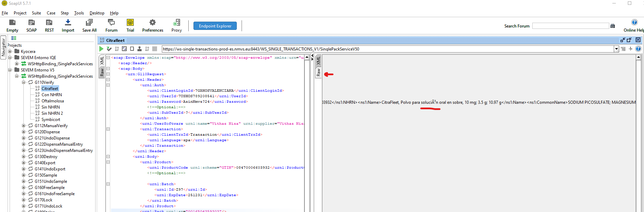Collapse SEVEM Entorno V5 project
644x212 pixels.
coord(10,70)
